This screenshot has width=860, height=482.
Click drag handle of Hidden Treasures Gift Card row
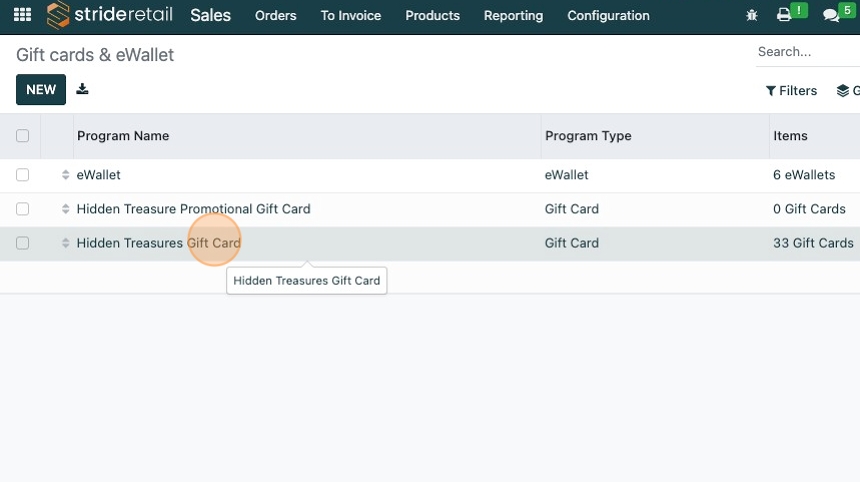[x=65, y=243]
